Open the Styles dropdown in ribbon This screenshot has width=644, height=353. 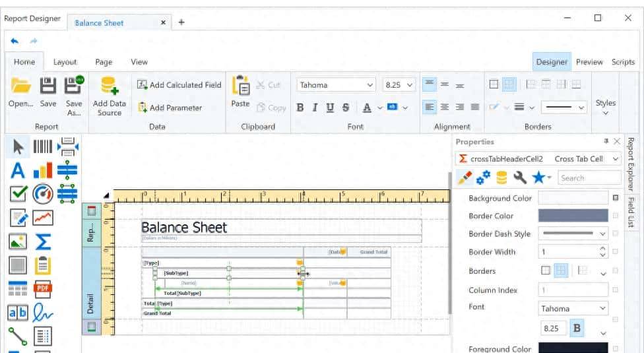(605, 107)
